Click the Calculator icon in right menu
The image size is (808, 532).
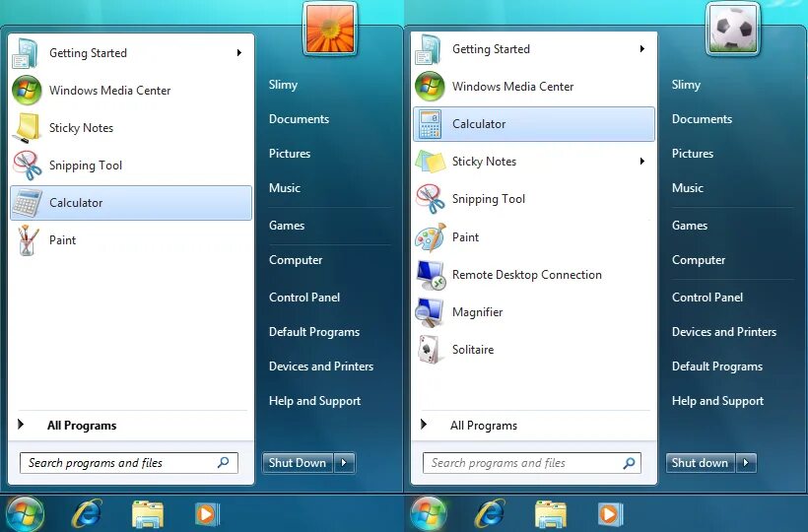[x=430, y=124]
